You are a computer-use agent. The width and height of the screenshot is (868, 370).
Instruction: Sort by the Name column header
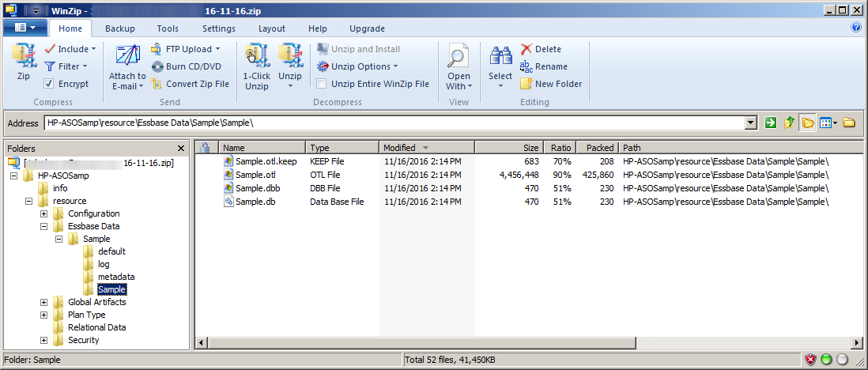262,147
